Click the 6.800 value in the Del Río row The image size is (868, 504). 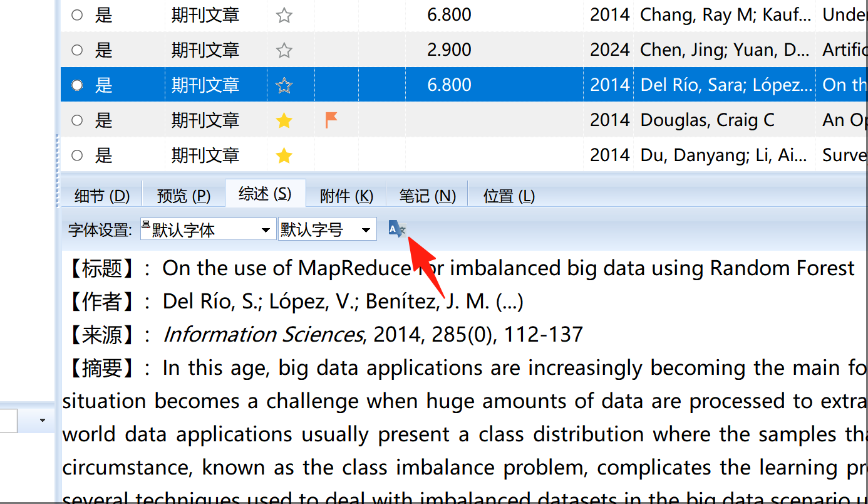(x=449, y=85)
